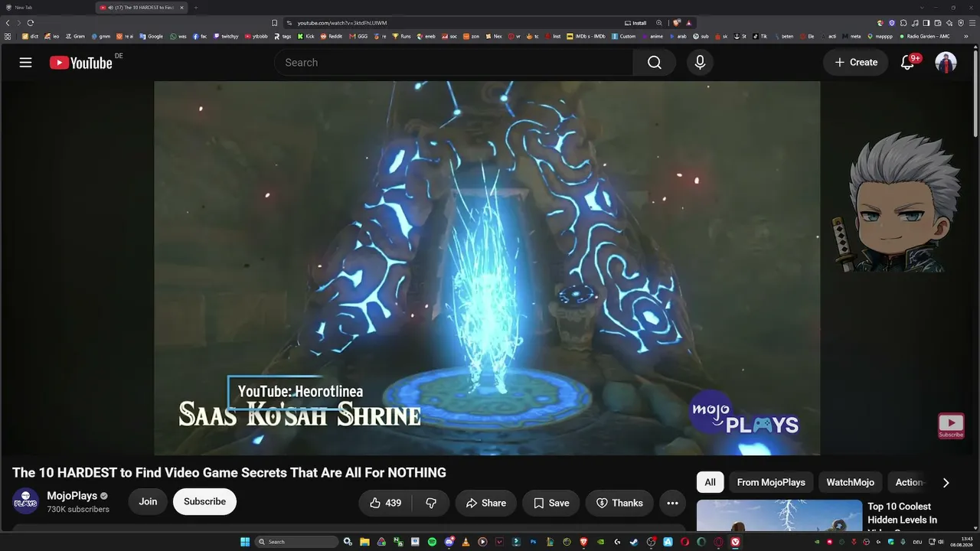
Task: Open the Create menu button
Action: pos(856,63)
